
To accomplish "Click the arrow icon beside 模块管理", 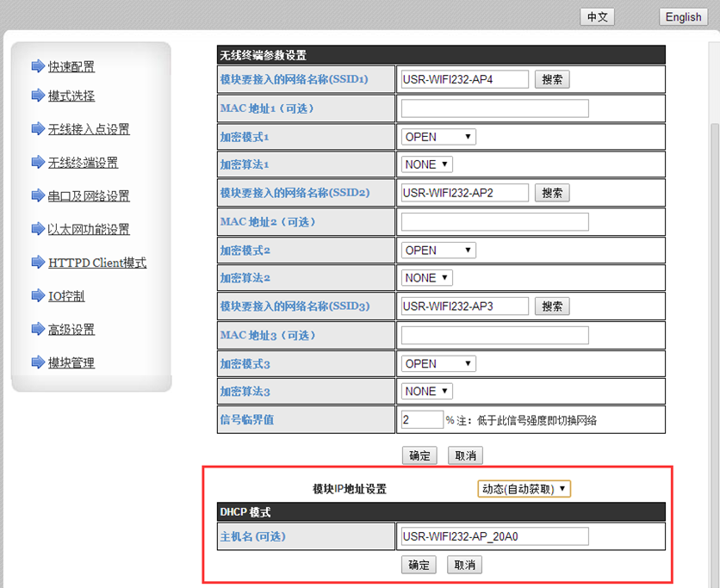I will (37, 362).
